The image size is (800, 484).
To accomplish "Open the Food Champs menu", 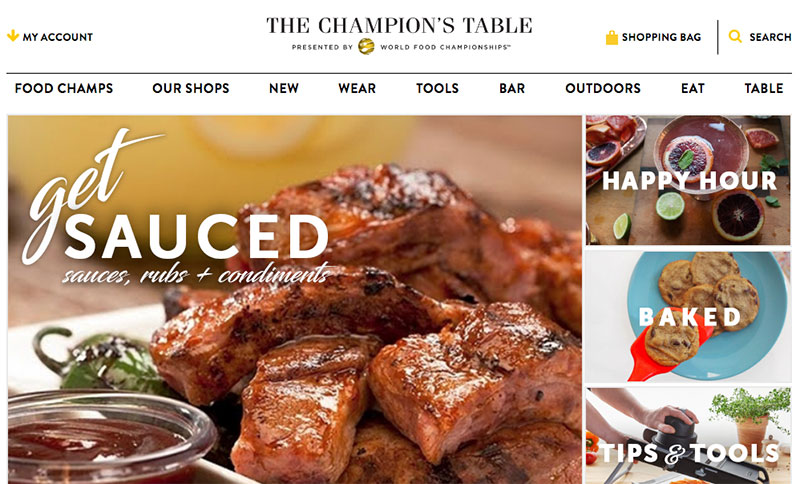I will click(x=64, y=88).
